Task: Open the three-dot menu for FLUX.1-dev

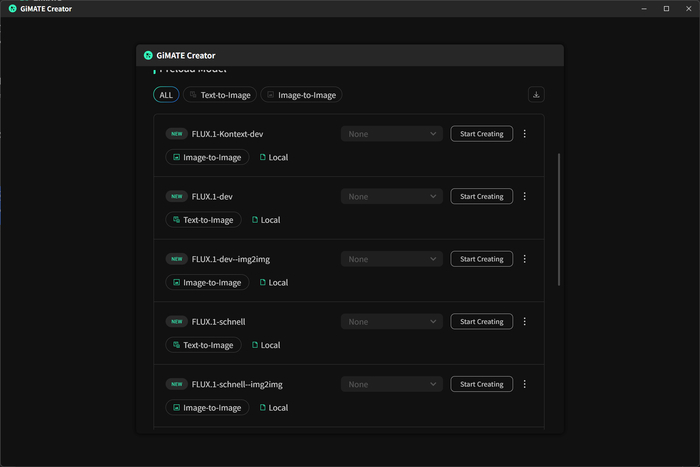Action: pyautogui.click(x=525, y=196)
